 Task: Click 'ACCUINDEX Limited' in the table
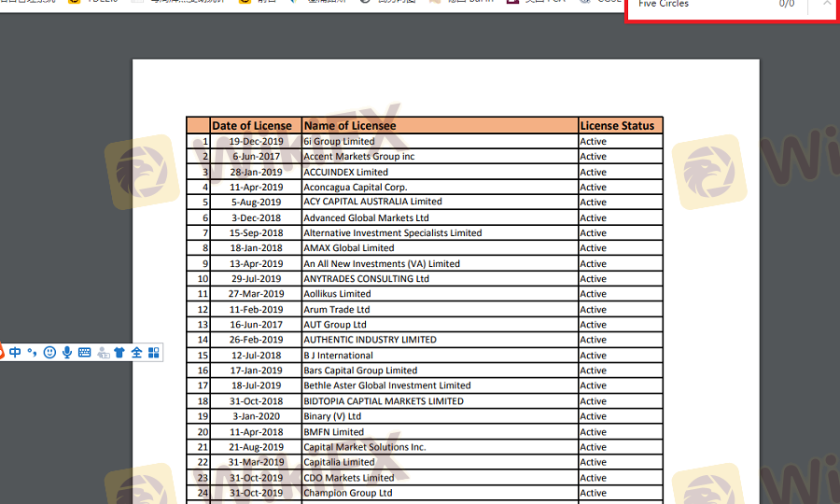pos(345,172)
